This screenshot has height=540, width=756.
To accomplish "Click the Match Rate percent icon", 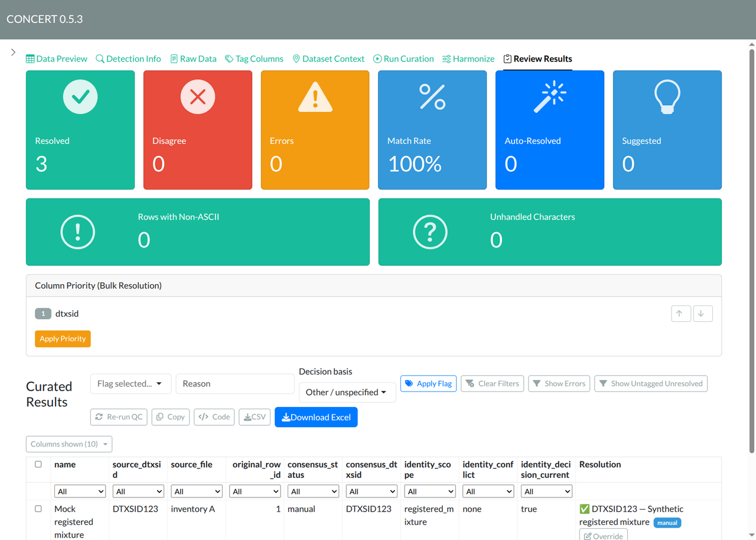I will pos(432,96).
